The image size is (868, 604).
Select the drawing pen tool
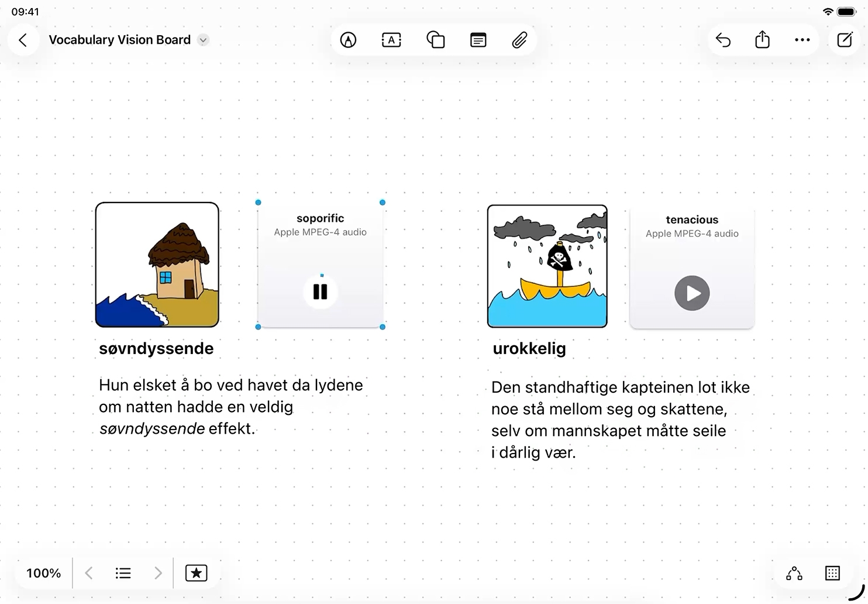[348, 40]
